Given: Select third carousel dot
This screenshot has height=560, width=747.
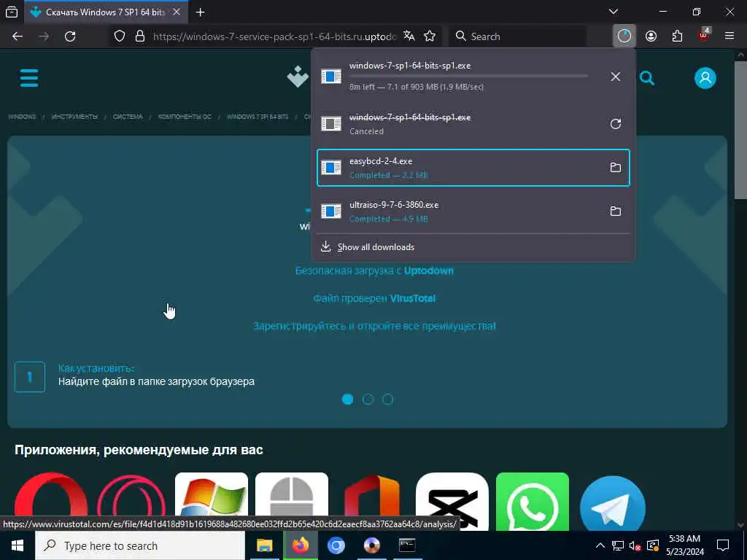Looking at the screenshot, I should pos(388,399).
